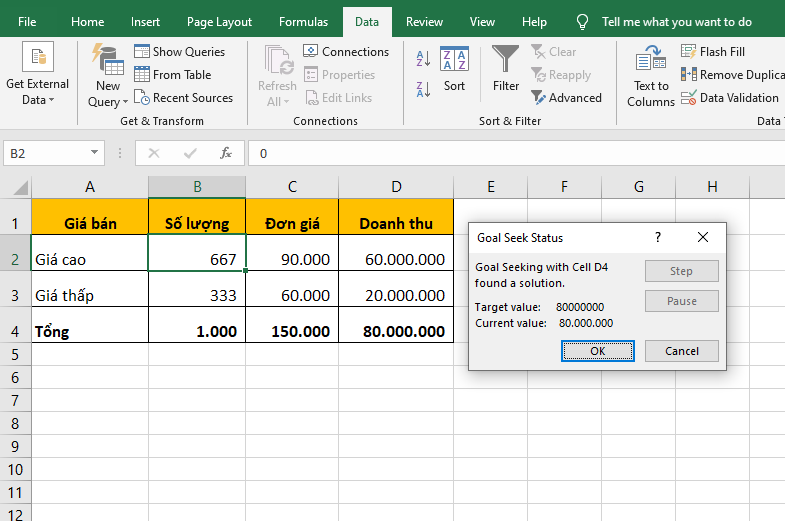Switch to the Formulas tab

303,22
